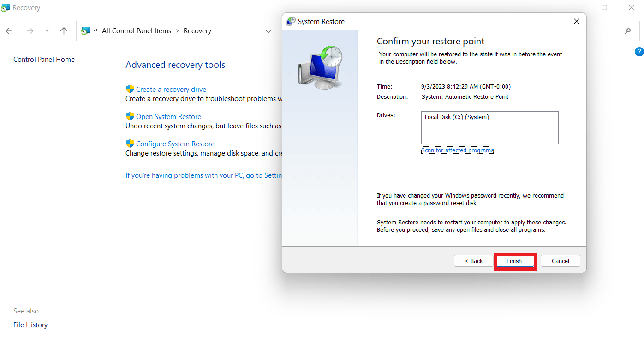
Task: Click the Back navigation arrow icon
Action: [9, 31]
